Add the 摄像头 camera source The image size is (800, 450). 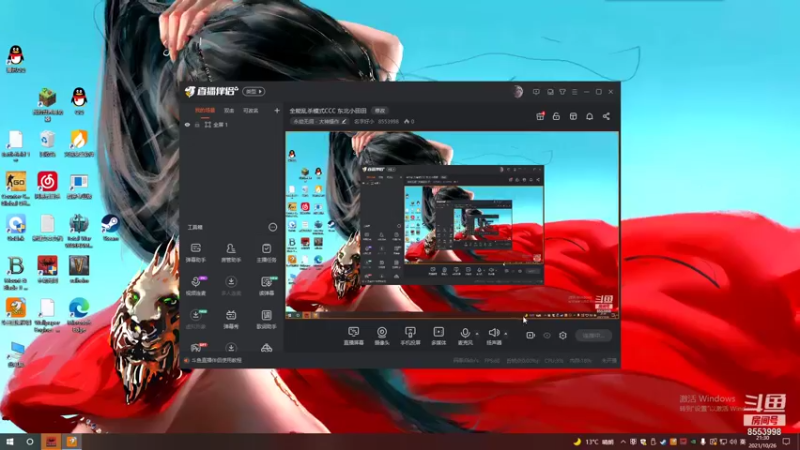tap(382, 336)
